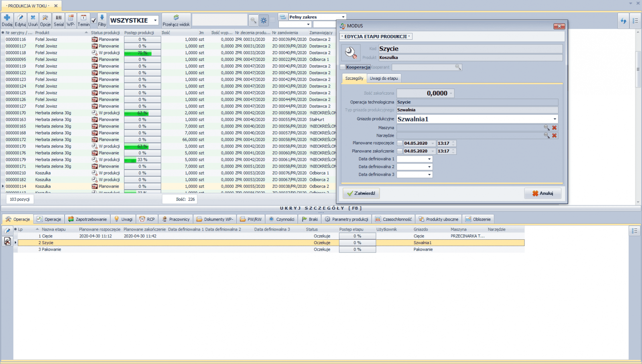Image resolution: width=642 pixels, height=364 pixels.
Task: Click the UKRYJ SZCZEGÓŁY [F8] bar
Action: (321, 208)
